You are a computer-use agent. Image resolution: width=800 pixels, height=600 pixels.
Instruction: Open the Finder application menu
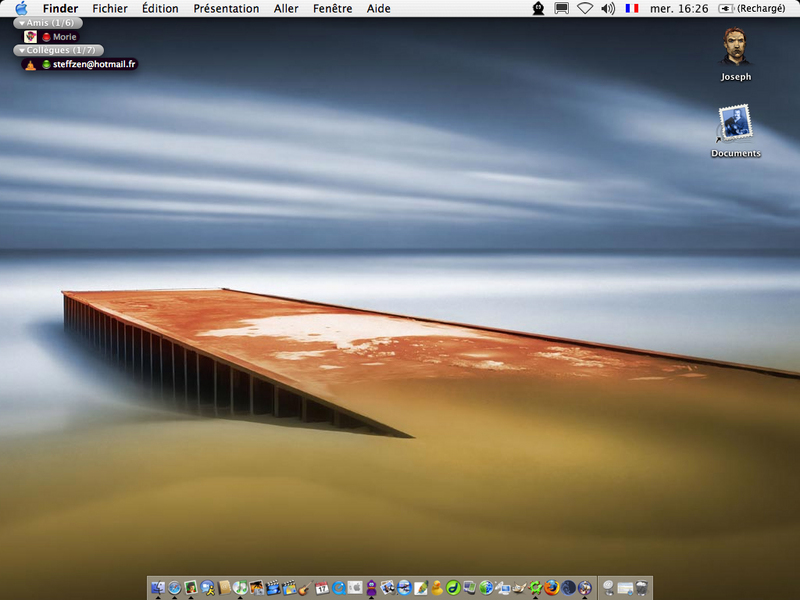60,9
